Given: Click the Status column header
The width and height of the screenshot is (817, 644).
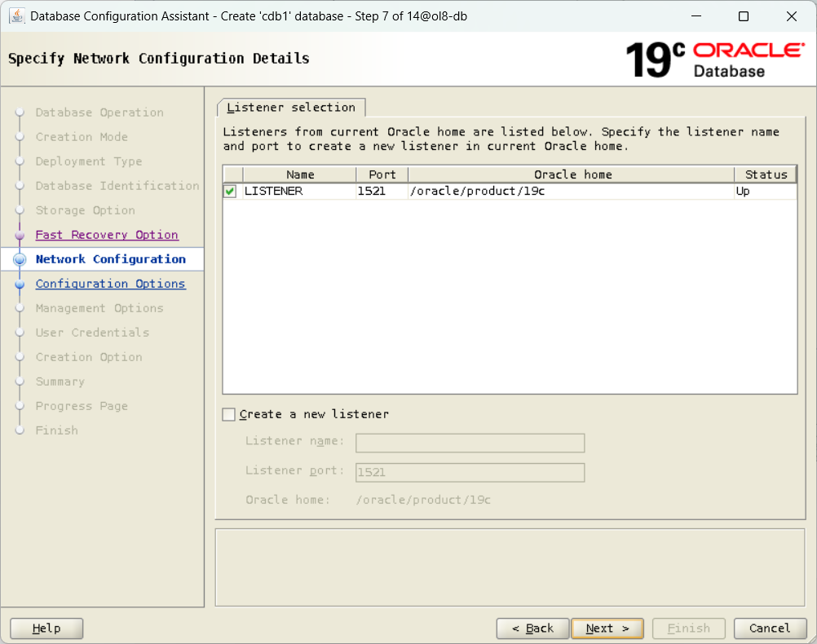Looking at the screenshot, I should (x=766, y=174).
